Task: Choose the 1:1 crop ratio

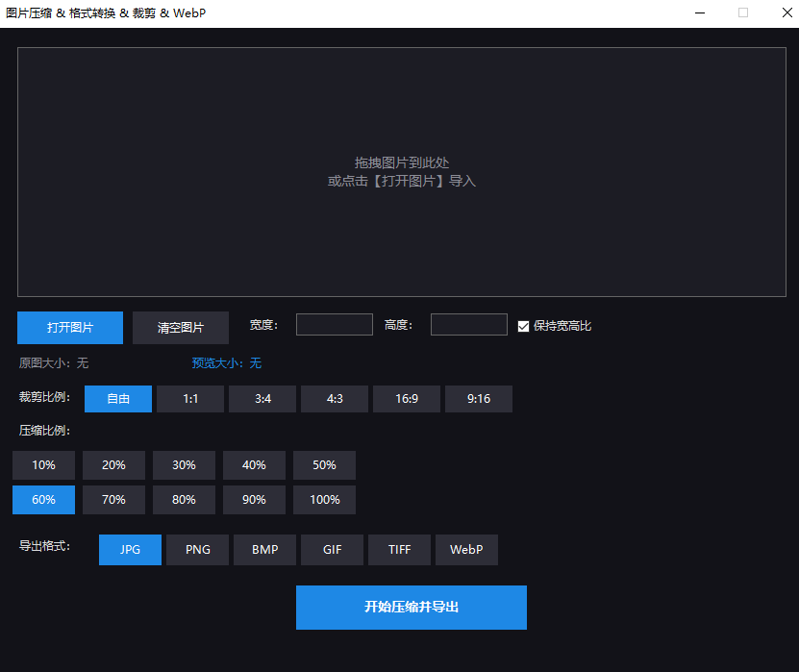Action: pos(190,399)
